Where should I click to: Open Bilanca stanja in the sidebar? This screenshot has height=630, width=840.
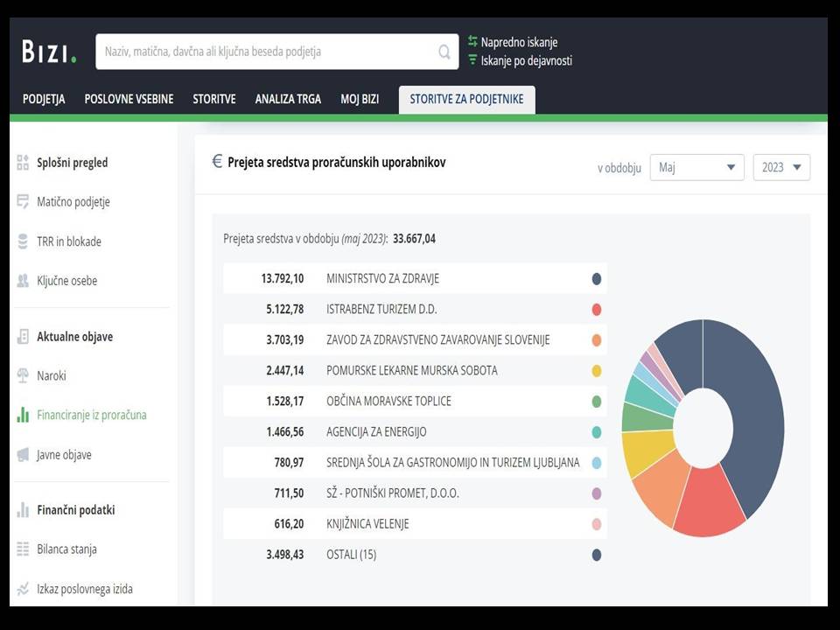coord(66,549)
